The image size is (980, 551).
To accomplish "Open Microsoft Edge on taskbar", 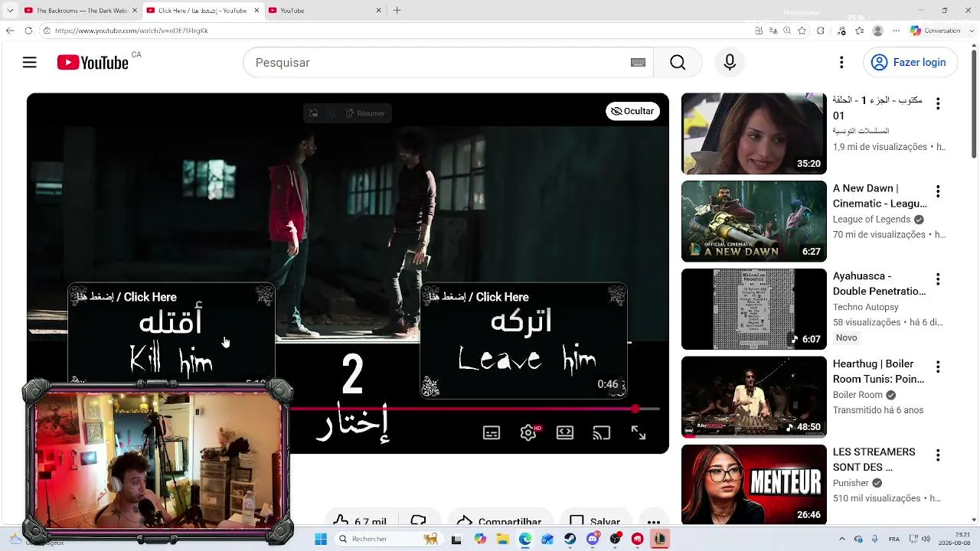I will [524, 539].
